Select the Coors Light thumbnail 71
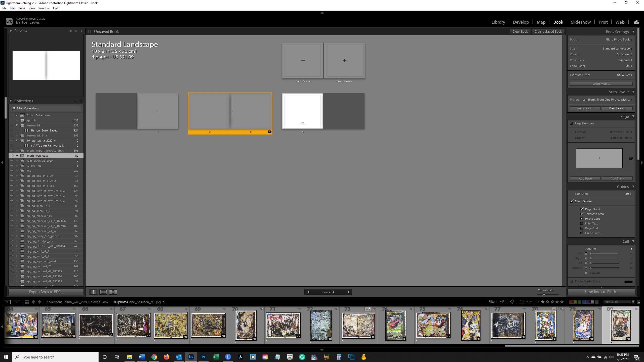This screenshot has height=362, width=644. pos(283,325)
